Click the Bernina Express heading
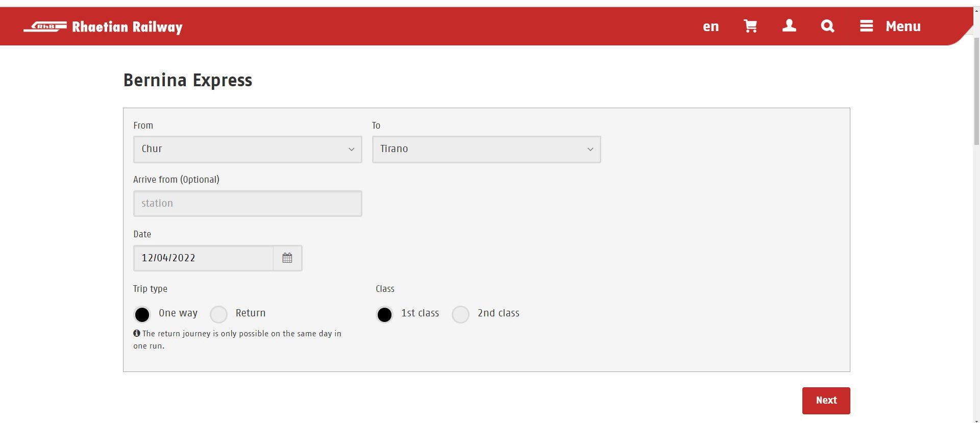Screen dimensions: 980x423 [x=188, y=80]
